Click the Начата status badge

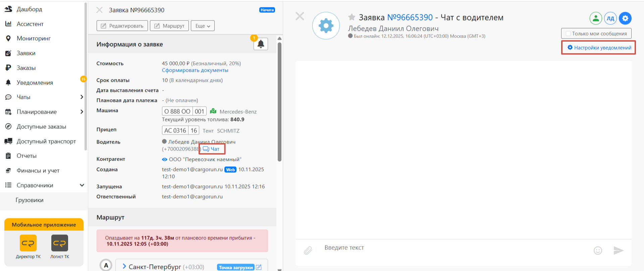267,10
